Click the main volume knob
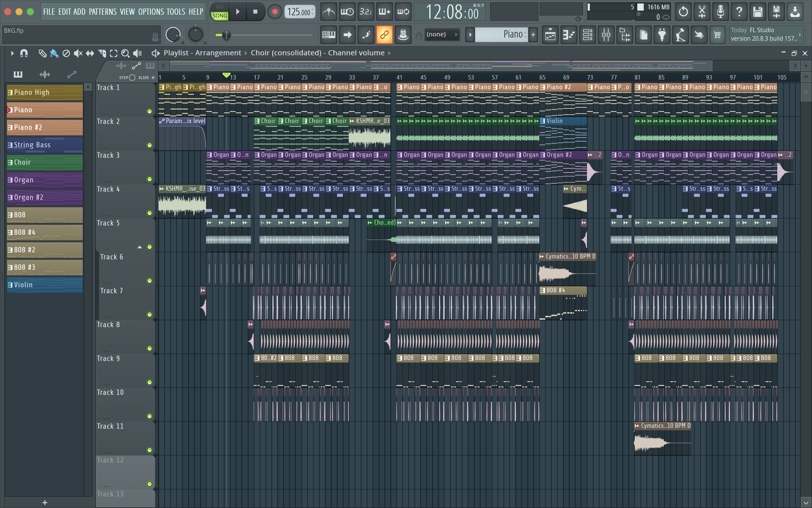The width and height of the screenshot is (812, 508). [173, 35]
